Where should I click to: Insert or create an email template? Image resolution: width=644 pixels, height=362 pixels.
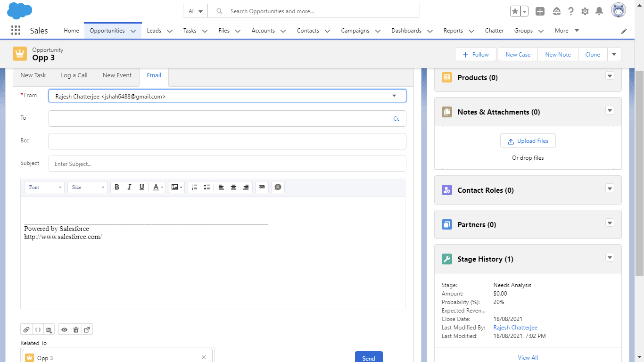(x=50, y=330)
